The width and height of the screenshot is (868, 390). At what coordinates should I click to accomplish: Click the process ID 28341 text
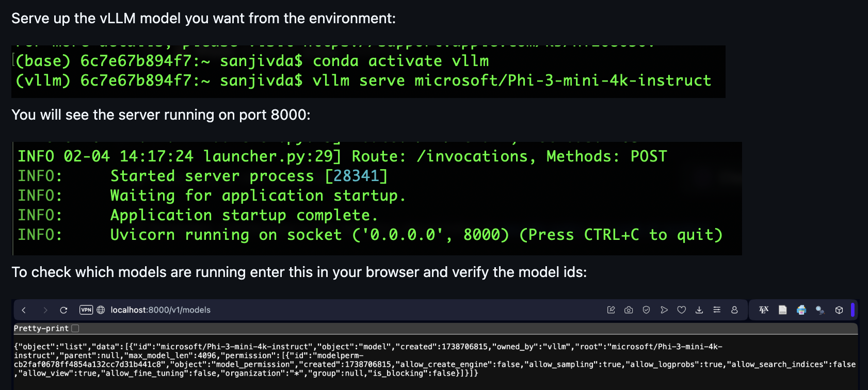tap(356, 176)
